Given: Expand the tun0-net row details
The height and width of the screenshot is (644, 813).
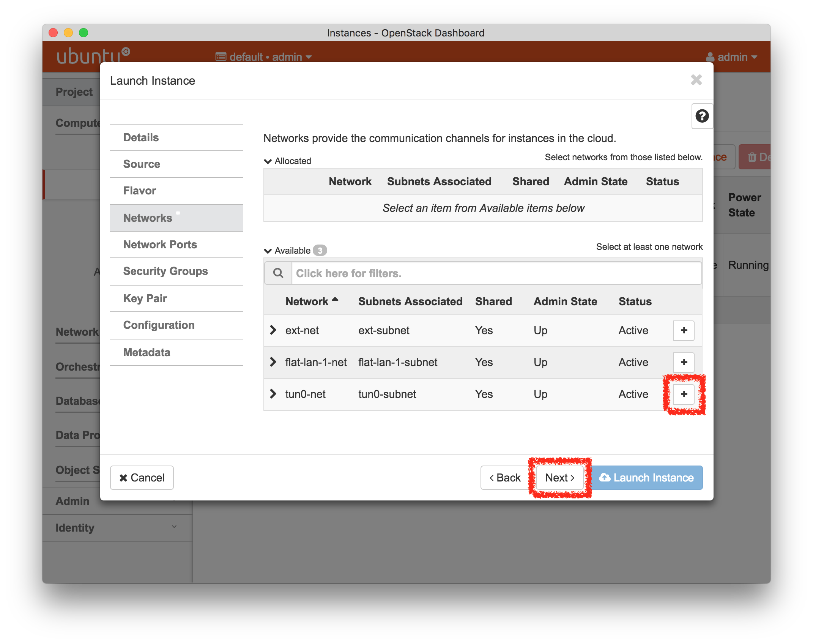Looking at the screenshot, I should (x=273, y=394).
